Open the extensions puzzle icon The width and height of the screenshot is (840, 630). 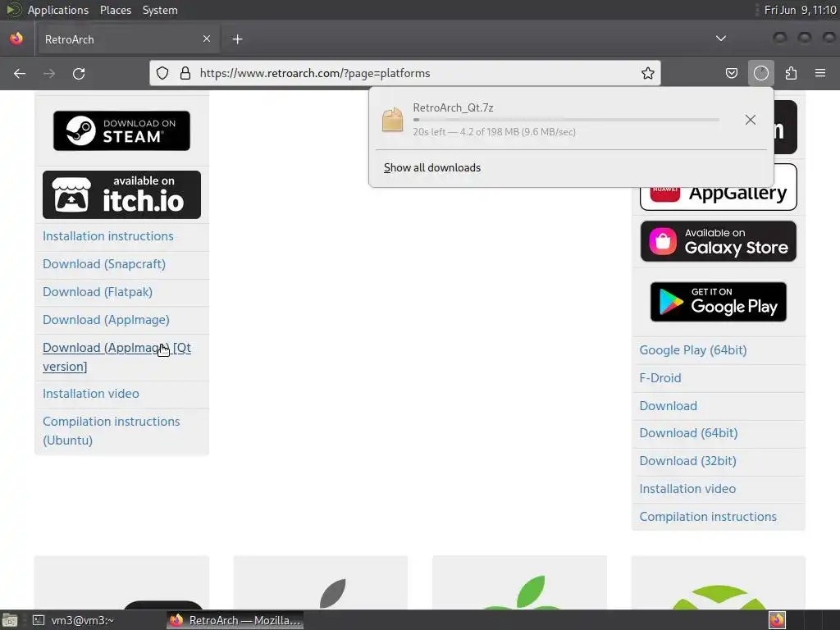(791, 73)
